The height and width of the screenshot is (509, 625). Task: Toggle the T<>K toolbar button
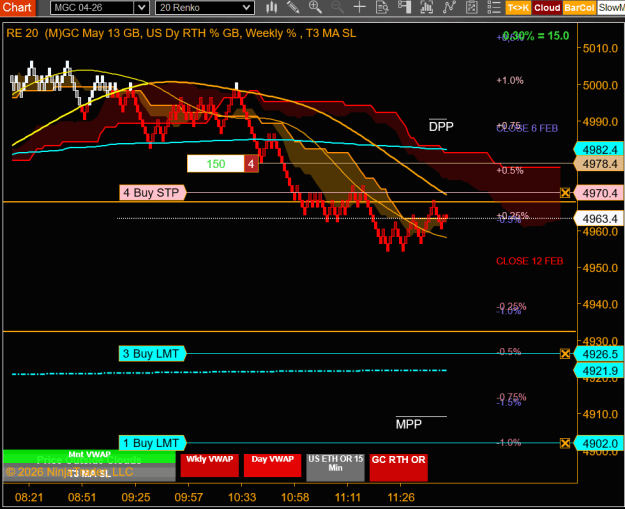point(518,8)
